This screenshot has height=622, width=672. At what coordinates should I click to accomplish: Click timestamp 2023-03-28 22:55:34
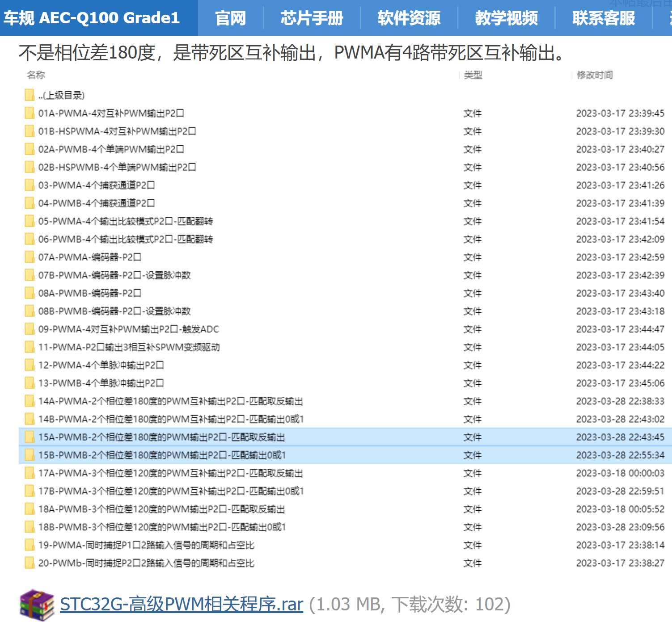(620, 455)
